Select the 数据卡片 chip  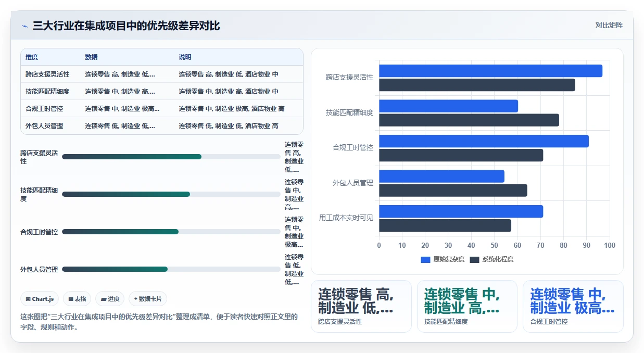(x=148, y=299)
